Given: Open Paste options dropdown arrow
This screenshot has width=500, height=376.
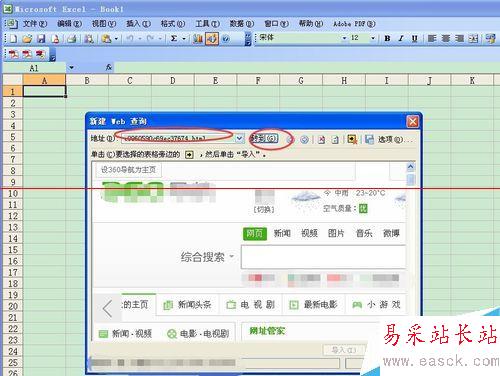Looking at the screenshot, I should point(116,39).
